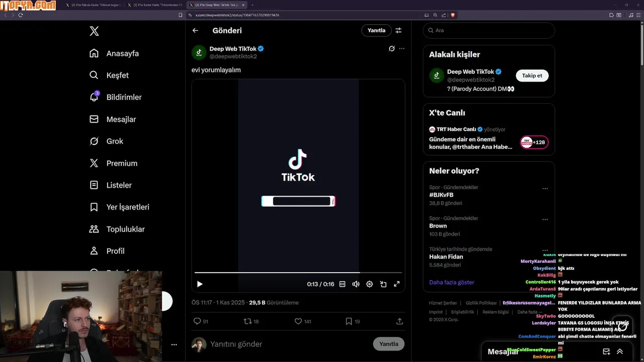This screenshot has width=644, height=362.
Task: Play the video with the play button
Action: [x=200, y=284]
